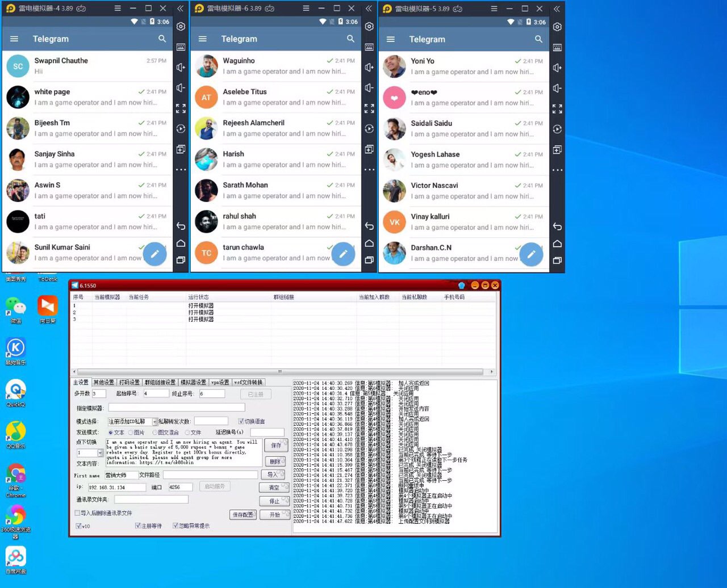Raise volume in 雷电模拟器-4 sidebar
This screenshot has width=727, height=588.
[181, 68]
